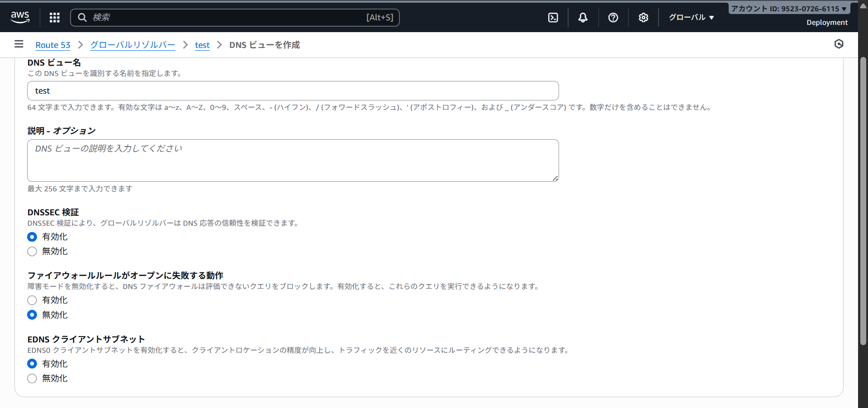Expand the アカウント ID account menu
Screen dimensions: 868x408
789,9
